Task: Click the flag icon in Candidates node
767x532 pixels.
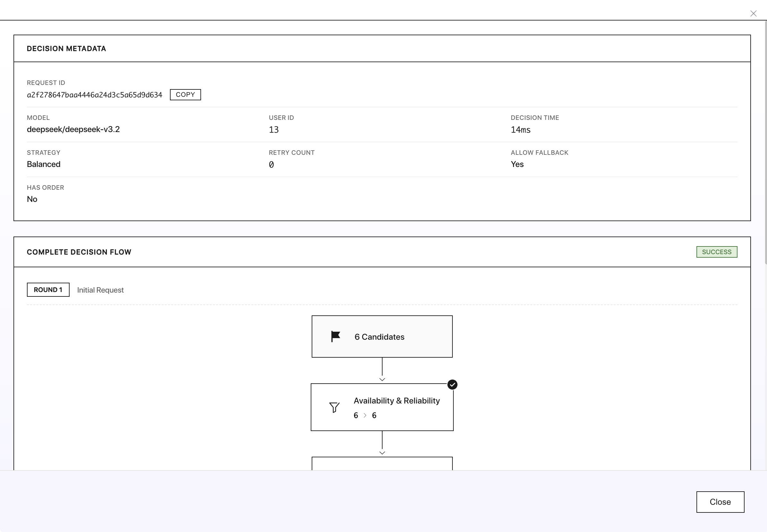Action: [335, 336]
